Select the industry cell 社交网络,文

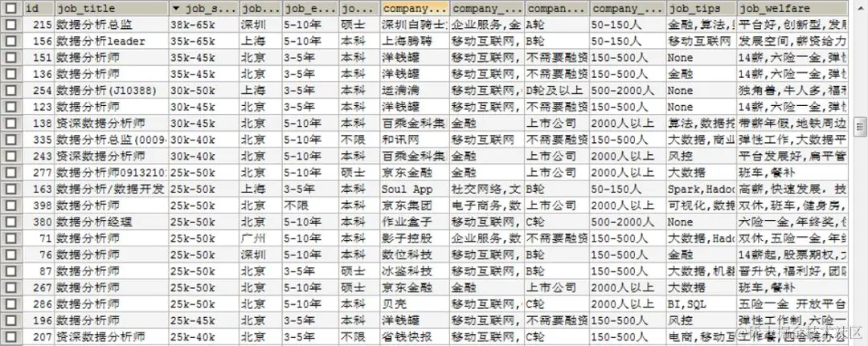tap(486, 189)
